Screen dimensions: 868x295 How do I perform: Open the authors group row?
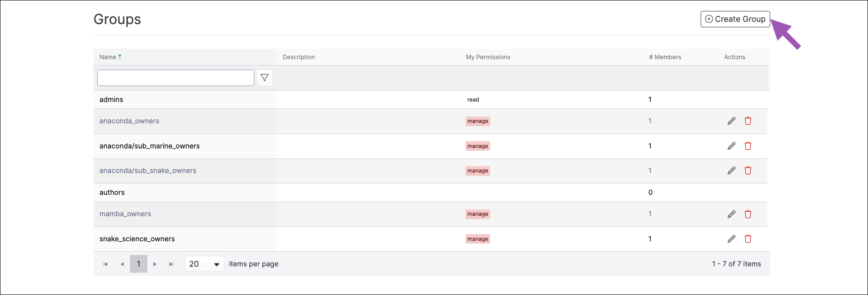(x=431, y=193)
